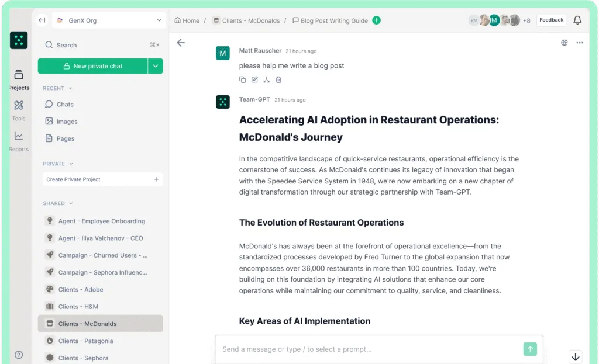Click the Team-GPT avatar in chat
This screenshot has width=599, height=364.
click(x=223, y=102)
